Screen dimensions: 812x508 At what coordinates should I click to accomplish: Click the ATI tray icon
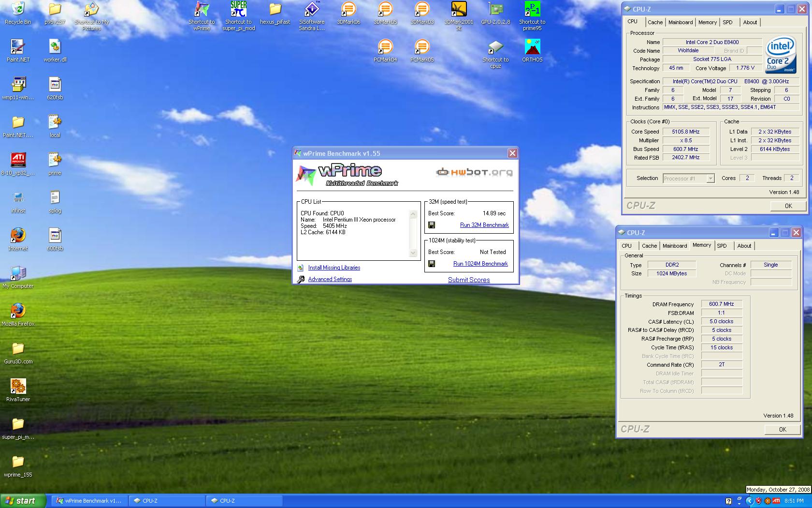click(776, 501)
